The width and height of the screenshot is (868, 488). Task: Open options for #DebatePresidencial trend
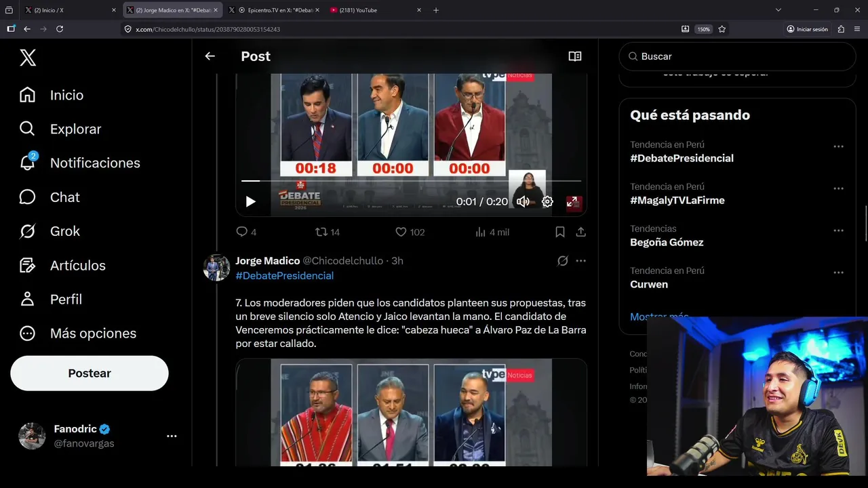(839, 146)
